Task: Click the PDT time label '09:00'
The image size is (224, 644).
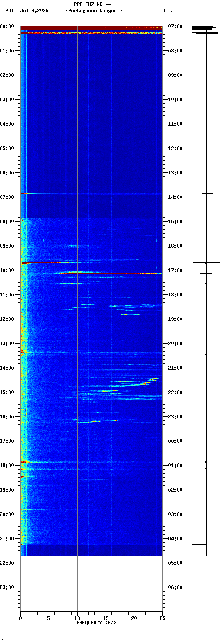Action: click(7, 246)
